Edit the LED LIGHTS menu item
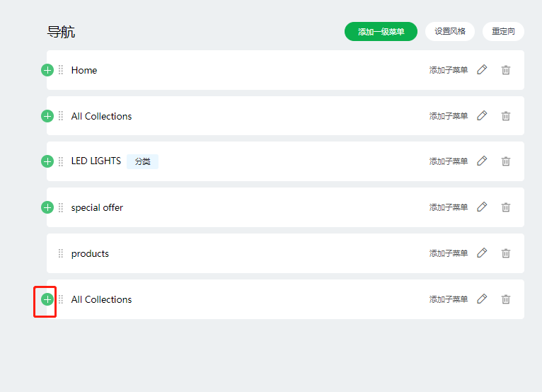The image size is (542, 392). coord(482,161)
